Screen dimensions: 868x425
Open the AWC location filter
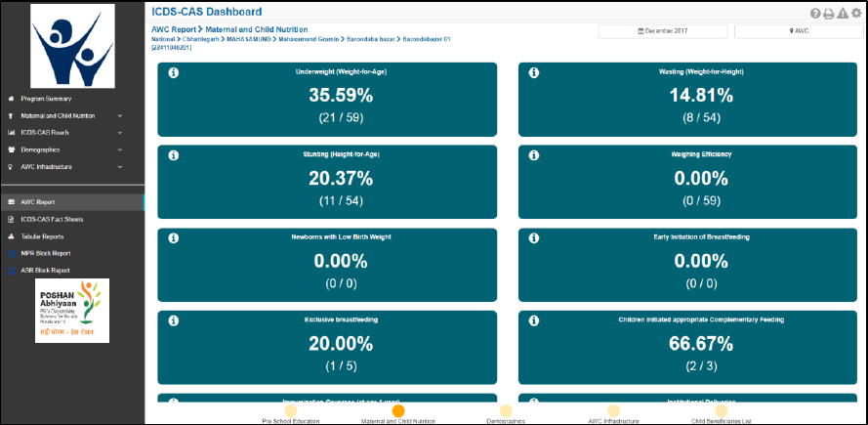coord(799,31)
